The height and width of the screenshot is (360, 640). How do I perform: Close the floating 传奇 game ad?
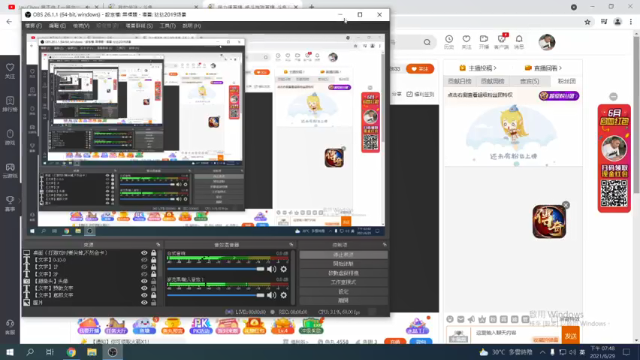point(565,205)
